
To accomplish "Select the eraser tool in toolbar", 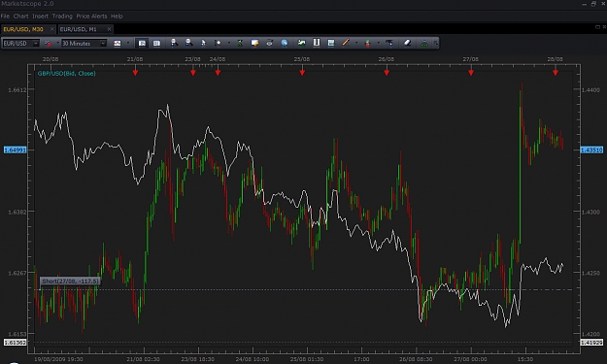I will coord(407,43).
